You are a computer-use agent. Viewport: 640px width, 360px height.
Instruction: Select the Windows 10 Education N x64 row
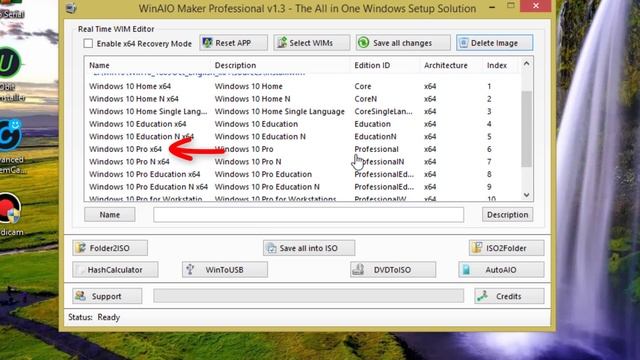tap(302, 137)
